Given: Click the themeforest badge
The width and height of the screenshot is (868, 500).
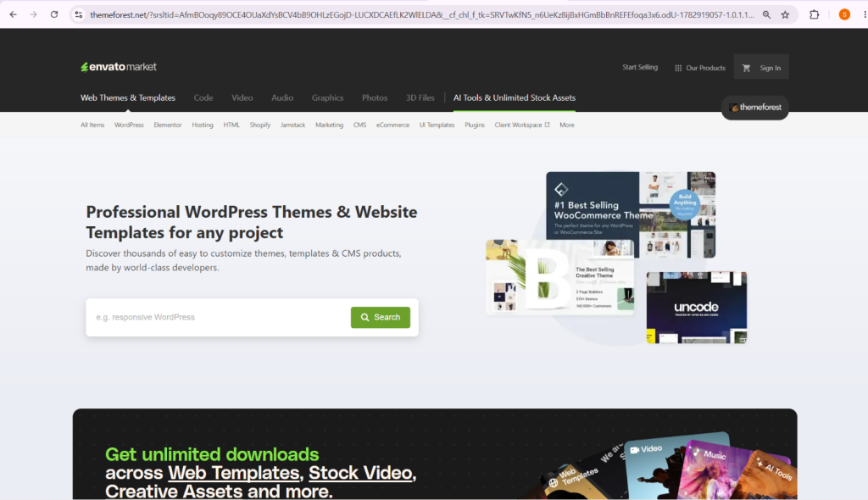Looking at the screenshot, I should point(755,108).
